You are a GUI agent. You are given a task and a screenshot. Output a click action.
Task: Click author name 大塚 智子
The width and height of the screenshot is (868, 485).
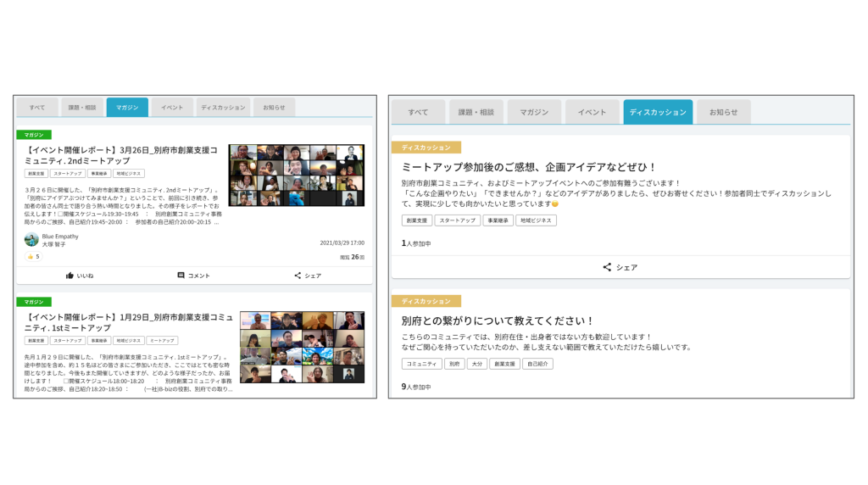(x=53, y=244)
